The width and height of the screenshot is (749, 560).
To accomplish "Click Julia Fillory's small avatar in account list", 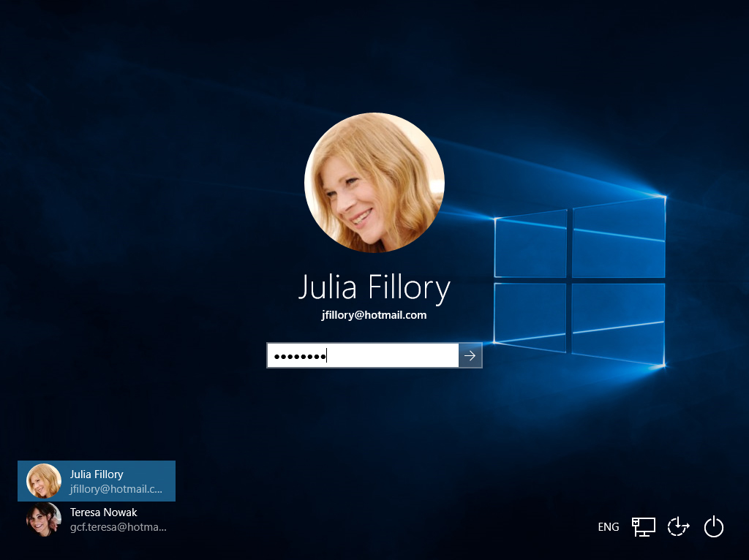I will [43, 481].
